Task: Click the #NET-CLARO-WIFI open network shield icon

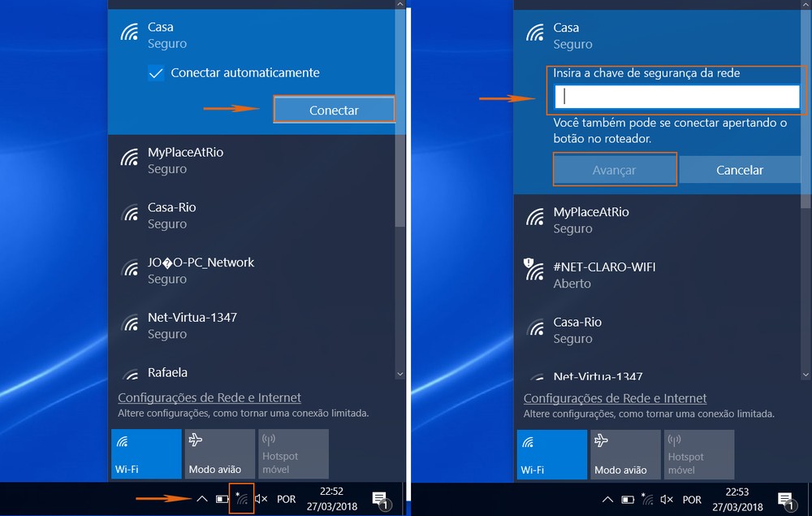Action: (534, 270)
